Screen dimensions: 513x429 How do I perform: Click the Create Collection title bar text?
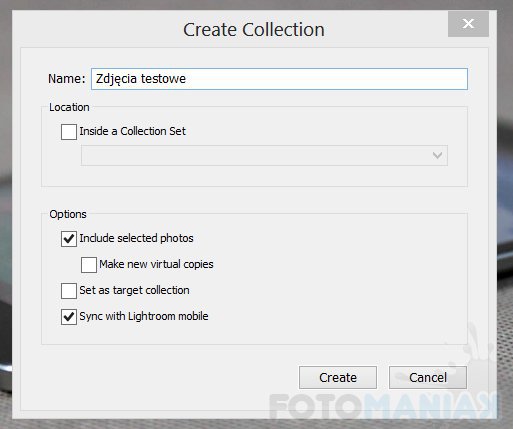(254, 29)
